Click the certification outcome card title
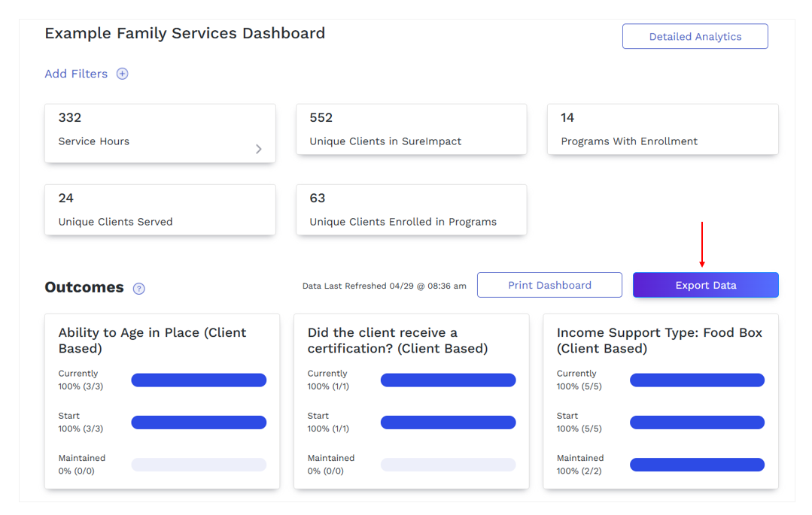This screenshot has height=515, width=812. click(397, 340)
